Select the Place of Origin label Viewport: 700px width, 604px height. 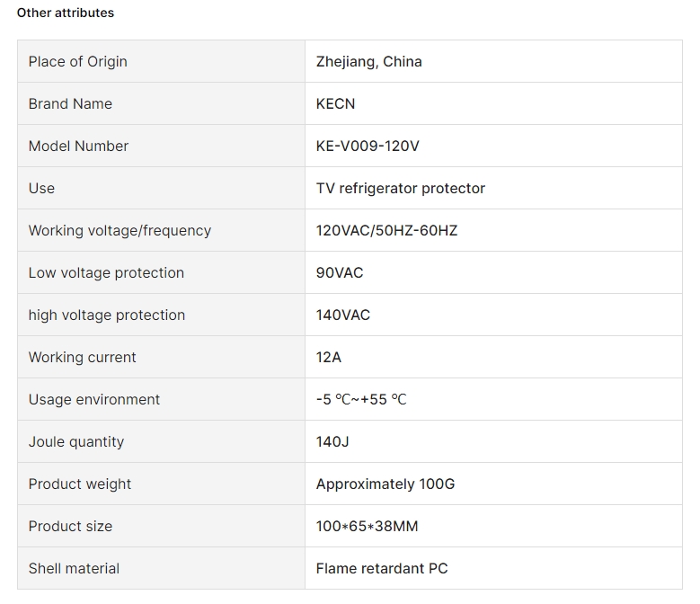point(77,62)
